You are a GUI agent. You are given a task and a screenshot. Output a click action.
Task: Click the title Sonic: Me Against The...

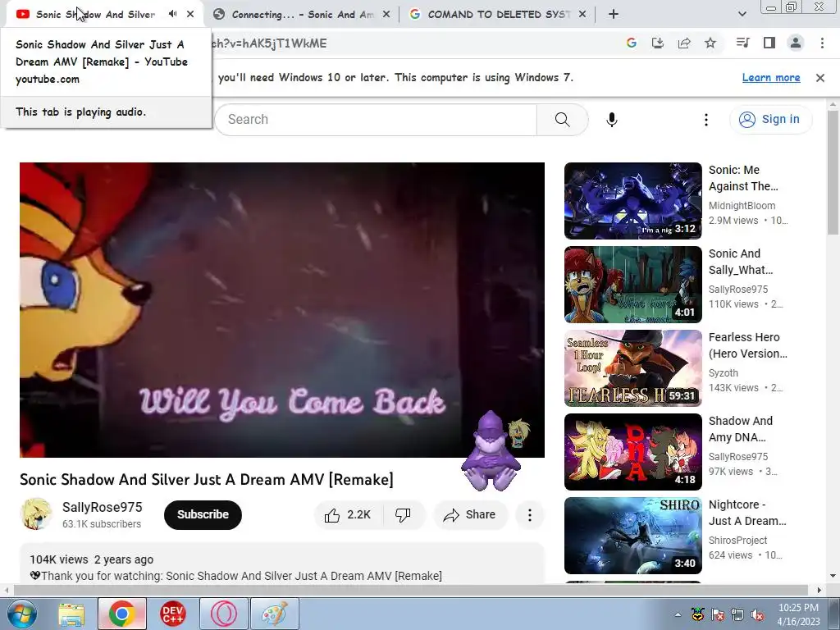[x=743, y=178]
